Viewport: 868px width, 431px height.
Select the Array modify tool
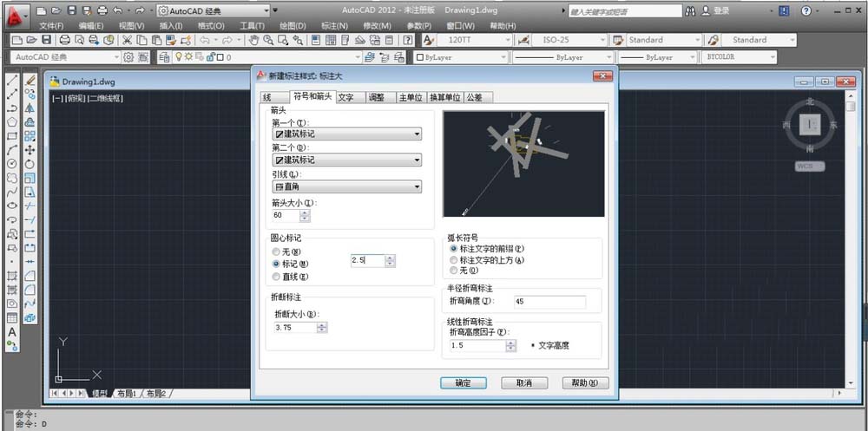click(x=30, y=136)
